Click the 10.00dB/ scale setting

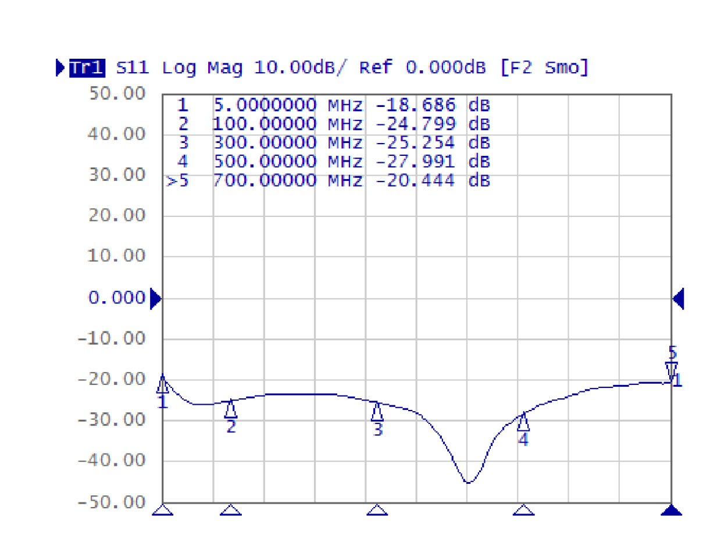299,68
